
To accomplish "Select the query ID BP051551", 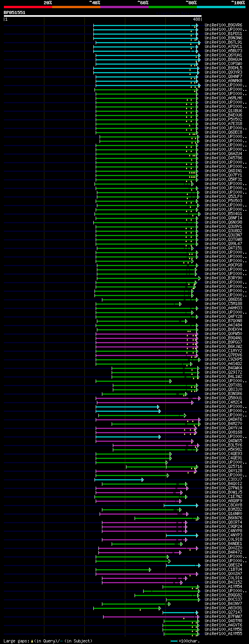I will tap(14, 12).
